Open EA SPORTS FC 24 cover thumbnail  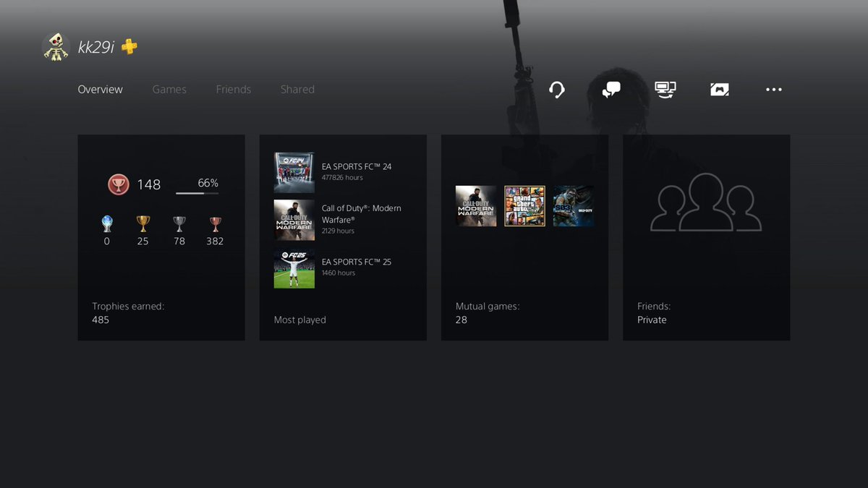294,172
